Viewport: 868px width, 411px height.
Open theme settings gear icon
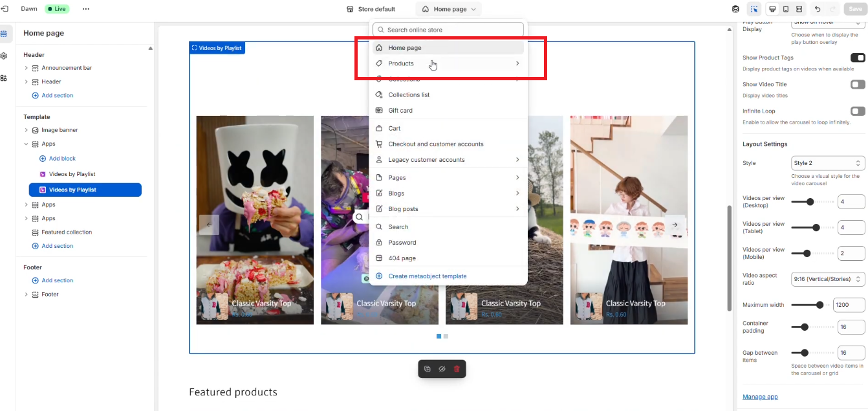pyautogui.click(x=4, y=56)
